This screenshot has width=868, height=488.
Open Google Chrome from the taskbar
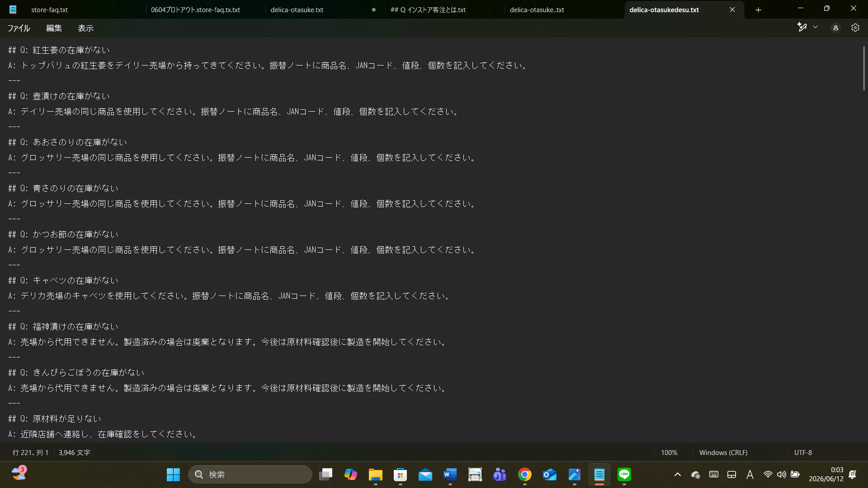[524, 474]
